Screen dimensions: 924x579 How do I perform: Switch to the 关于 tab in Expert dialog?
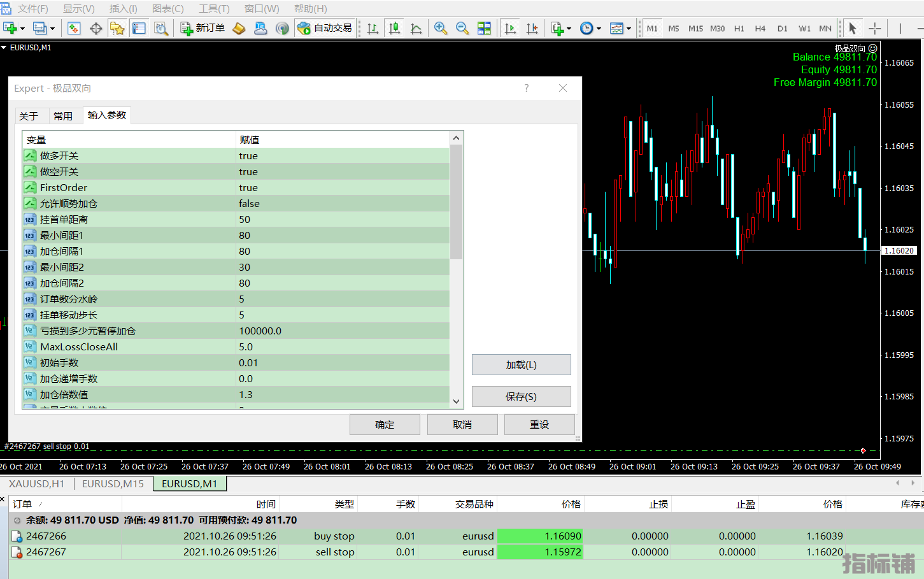click(x=29, y=116)
